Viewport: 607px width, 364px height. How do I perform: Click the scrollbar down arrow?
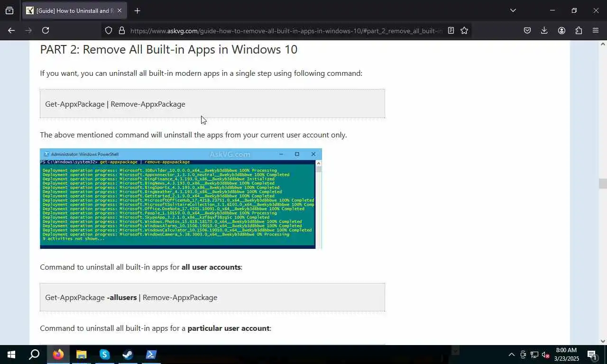point(603,341)
